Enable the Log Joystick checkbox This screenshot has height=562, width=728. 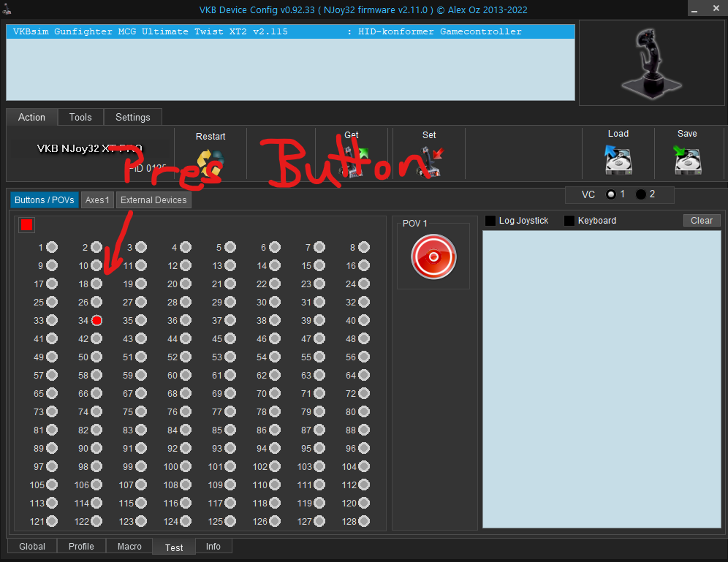click(490, 221)
